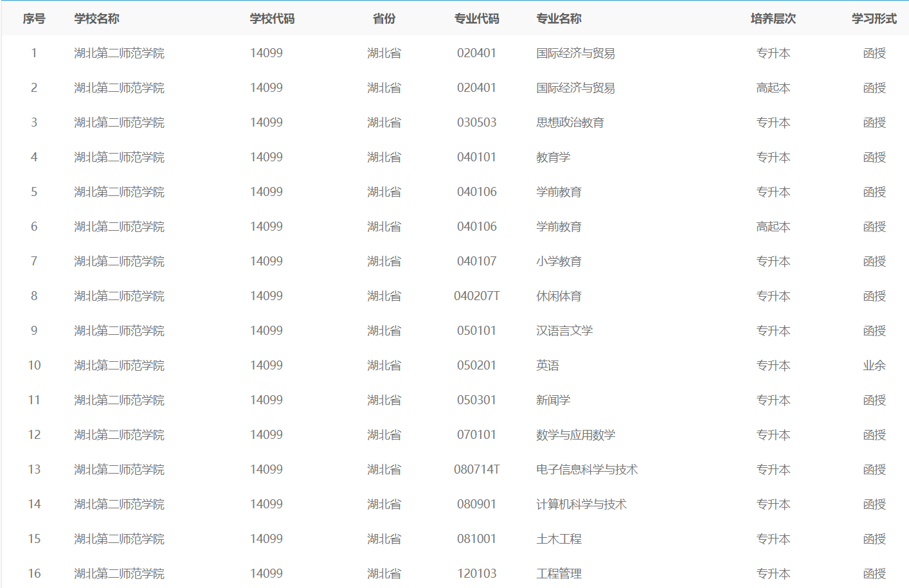Click major code 040107

pos(476,262)
